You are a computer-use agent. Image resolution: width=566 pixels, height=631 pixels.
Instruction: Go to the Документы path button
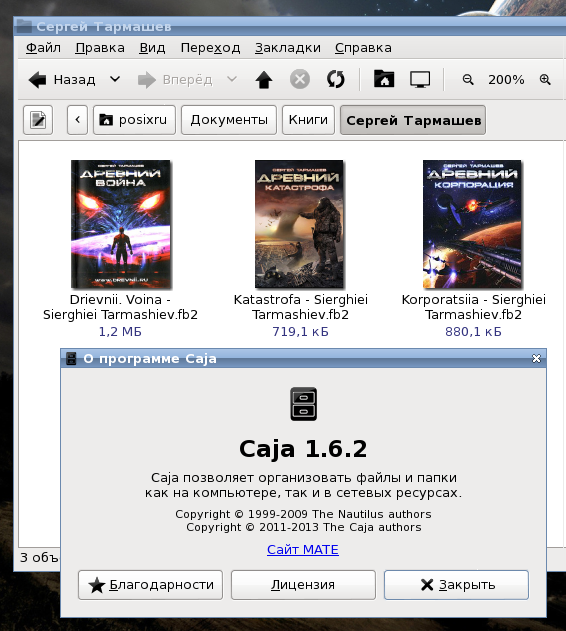(x=229, y=120)
